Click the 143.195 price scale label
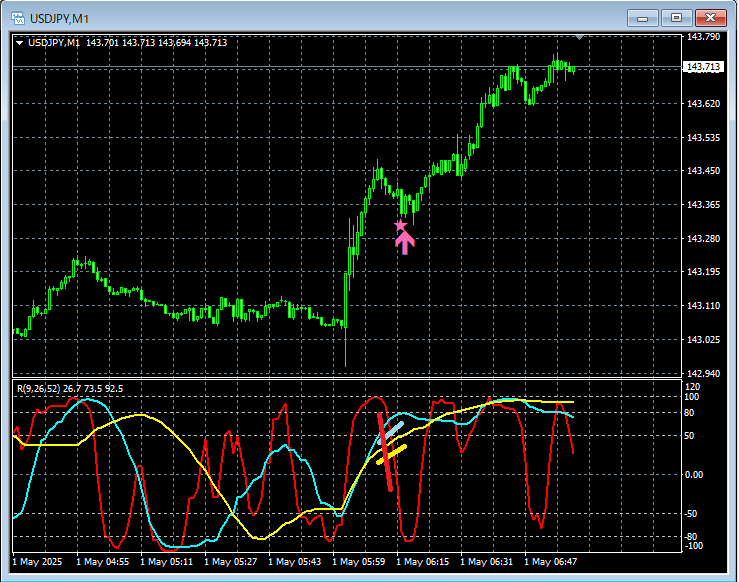Screen dimensions: 739x582 (x=703, y=271)
